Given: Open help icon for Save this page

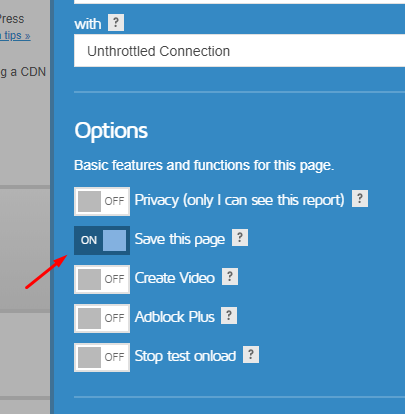Looking at the screenshot, I should 240,238.
